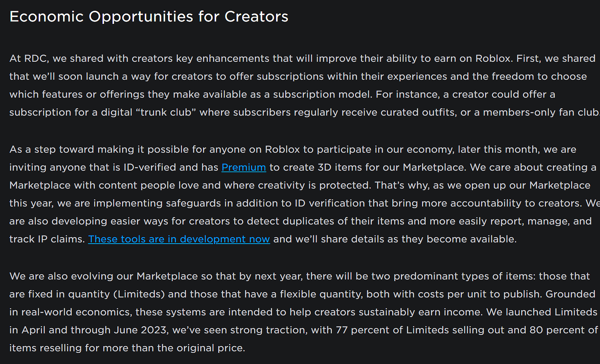Open the Premium hyperlink
Screen dimensions: 600x364
[243, 167]
